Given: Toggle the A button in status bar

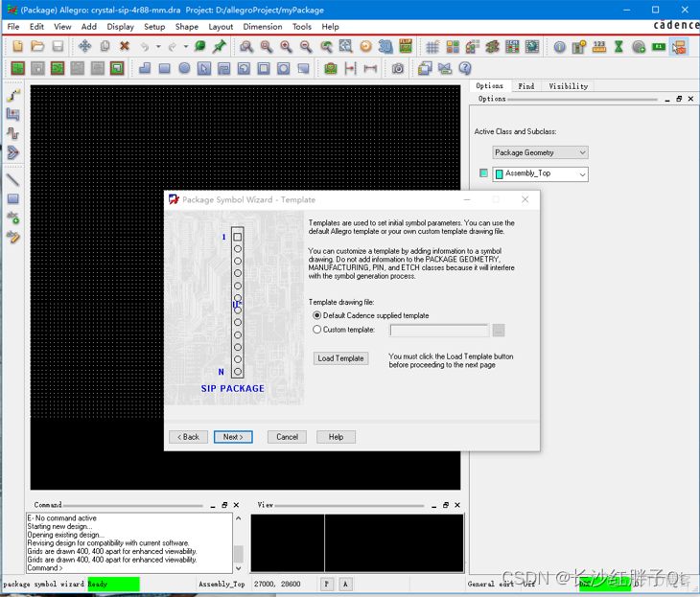Looking at the screenshot, I should tap(345, 584).
